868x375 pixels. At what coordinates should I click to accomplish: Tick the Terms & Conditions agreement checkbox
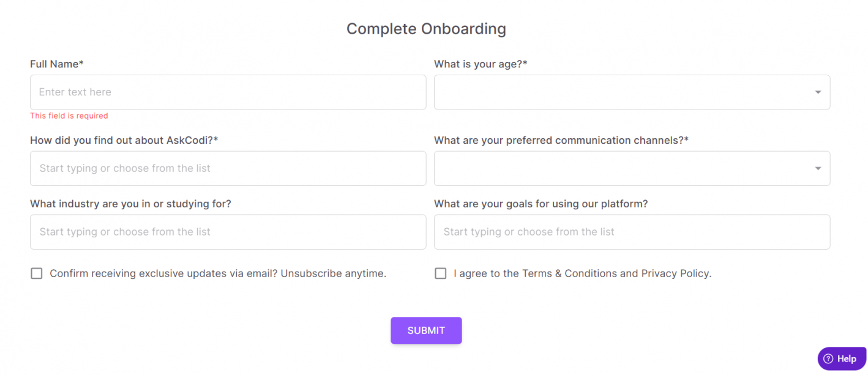(441, 273)
